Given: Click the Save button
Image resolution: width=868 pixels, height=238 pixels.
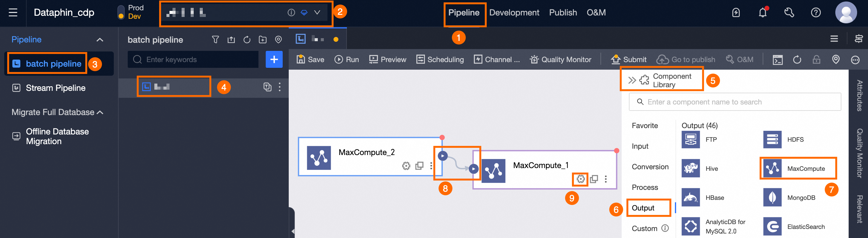Looking at the screenshot, I should 310,60.
